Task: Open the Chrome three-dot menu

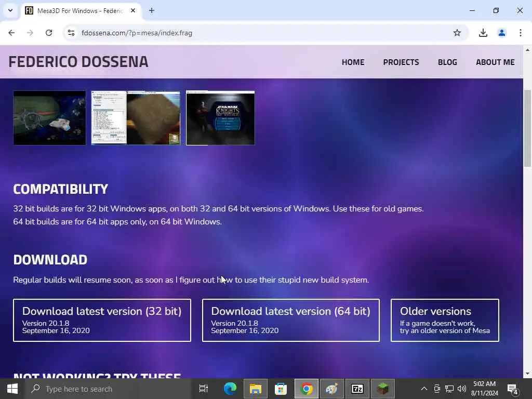Action: (x=521, y=33)
